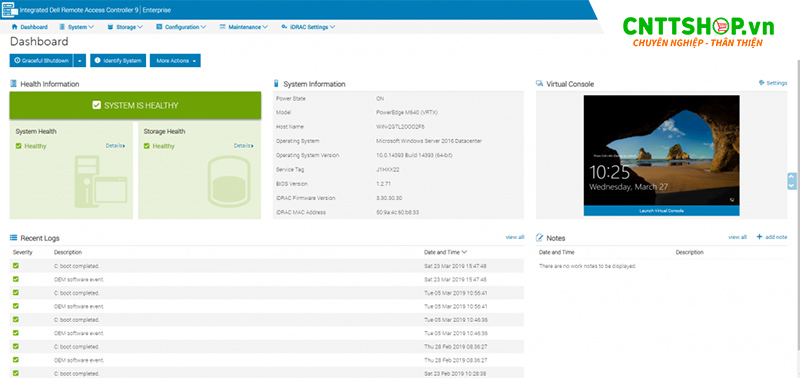Click the log date Tue 05 Mar 2019 10:46:36 boot completed
Image resolution: width=800 pixels, height=378 pixels.
tap(456, 319)
